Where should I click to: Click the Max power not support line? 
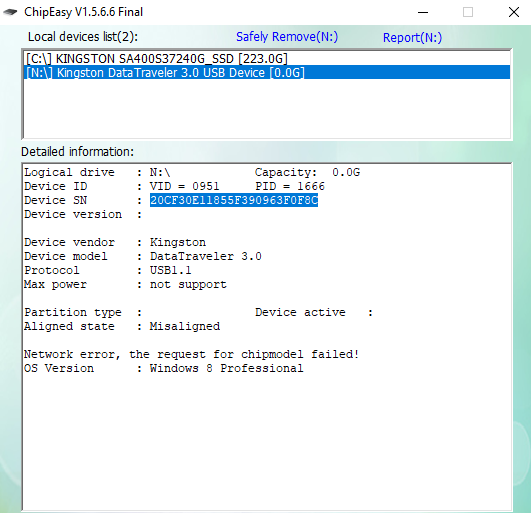tap(125, 284)
